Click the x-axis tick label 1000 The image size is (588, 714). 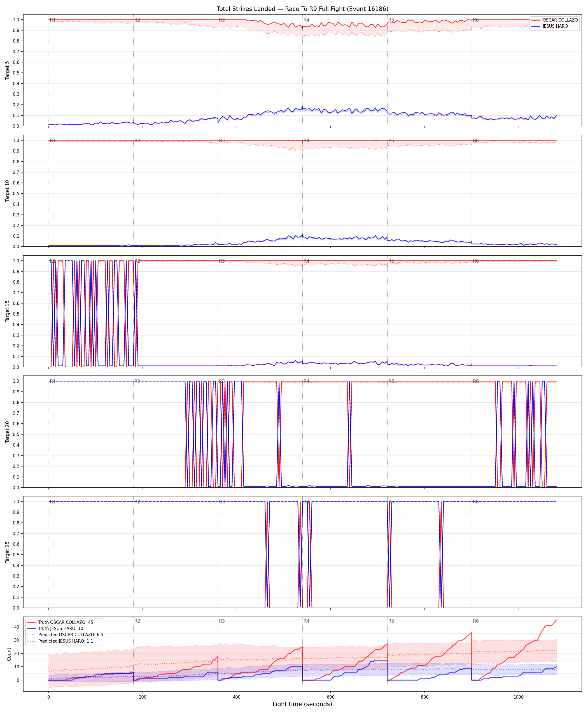519,697
